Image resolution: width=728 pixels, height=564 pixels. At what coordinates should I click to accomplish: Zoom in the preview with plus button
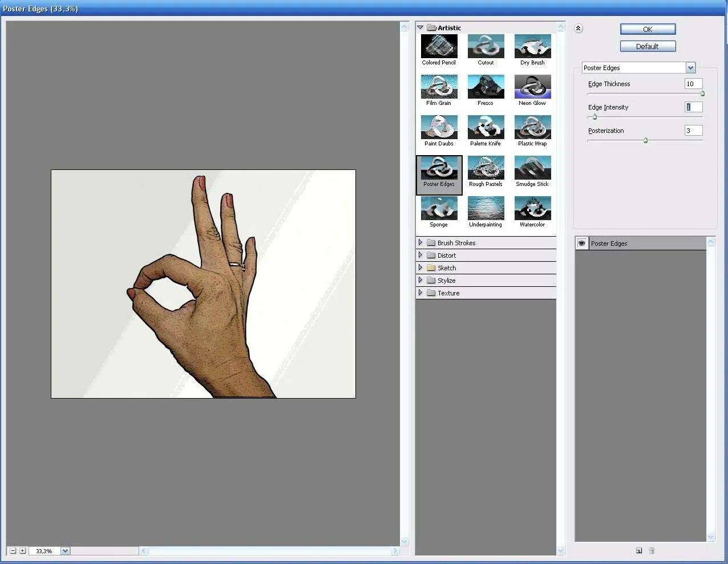click(x=23, y=551)
